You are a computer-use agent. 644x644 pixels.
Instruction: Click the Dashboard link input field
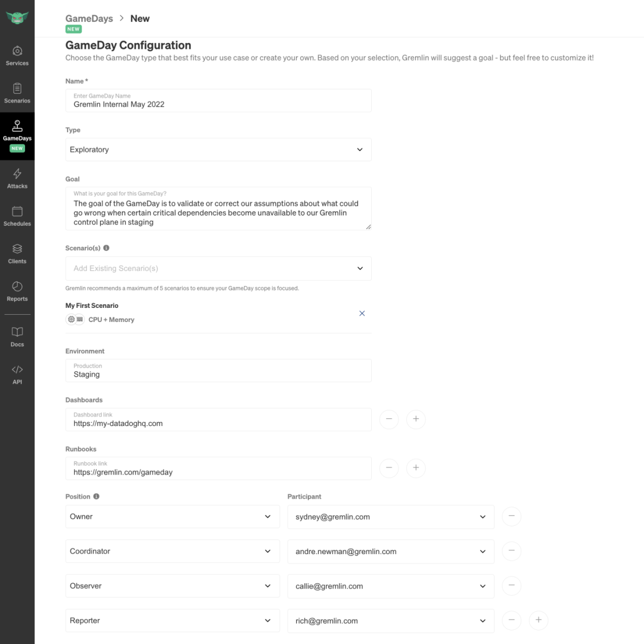tap(218, 419)
